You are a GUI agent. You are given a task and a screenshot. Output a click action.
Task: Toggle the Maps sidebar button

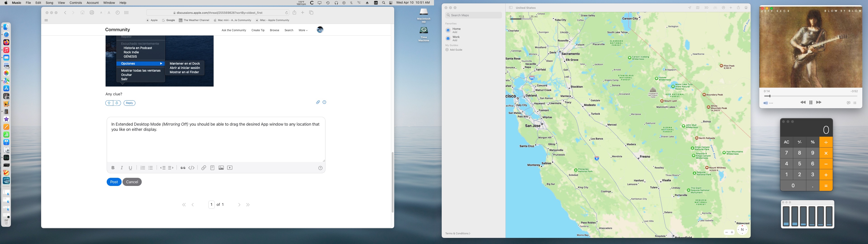pyautogui.click(x=510, y=8)
